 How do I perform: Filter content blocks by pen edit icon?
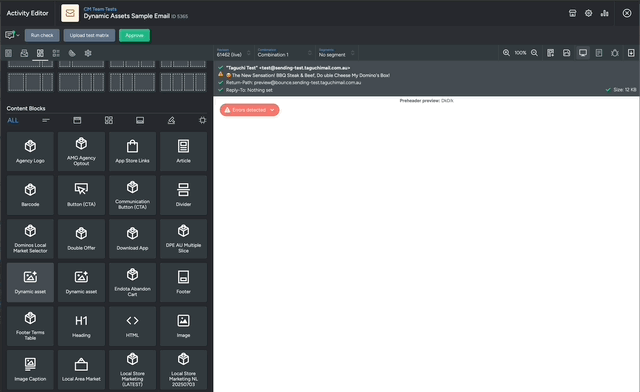click(x=171, y=120)
